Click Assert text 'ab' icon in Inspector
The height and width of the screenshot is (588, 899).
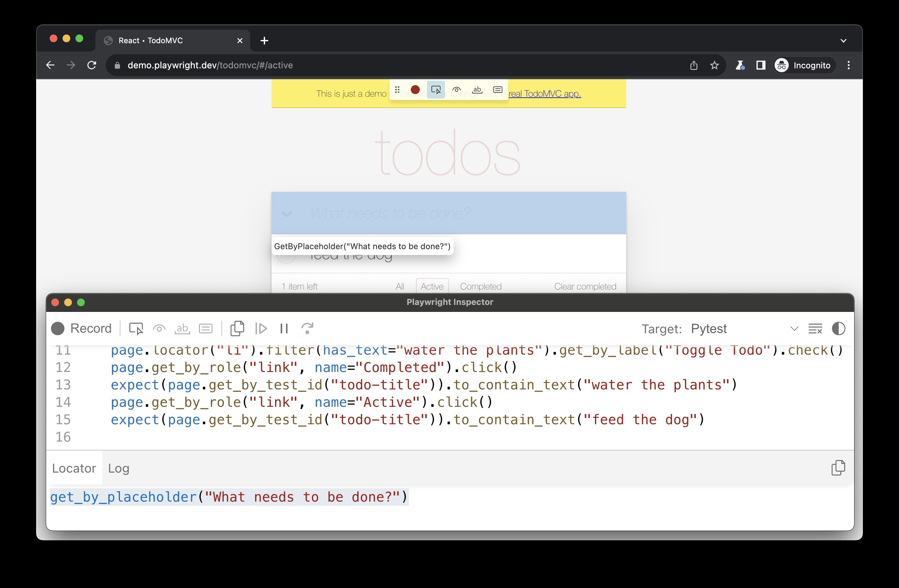(182, 328)
